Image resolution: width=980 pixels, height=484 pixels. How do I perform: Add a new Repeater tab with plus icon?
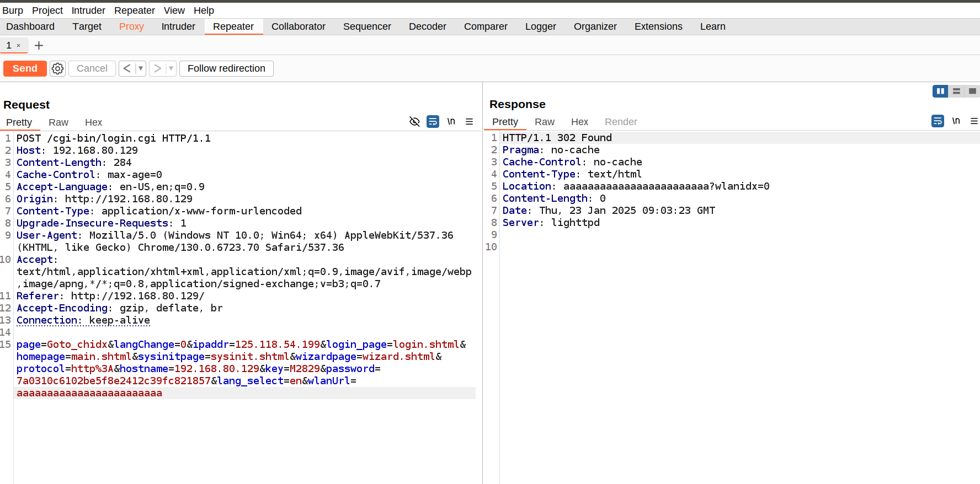pos(39,46)
